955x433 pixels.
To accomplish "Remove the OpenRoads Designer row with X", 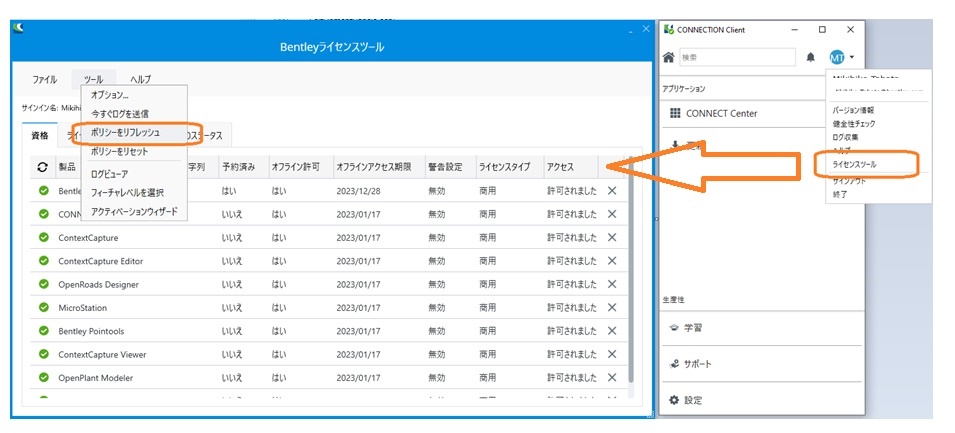I will [612, 283].
